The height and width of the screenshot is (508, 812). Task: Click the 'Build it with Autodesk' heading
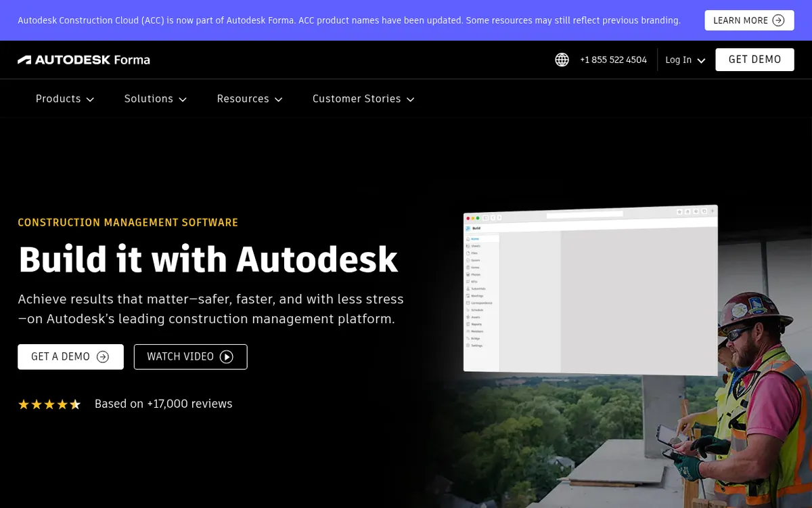208,259
